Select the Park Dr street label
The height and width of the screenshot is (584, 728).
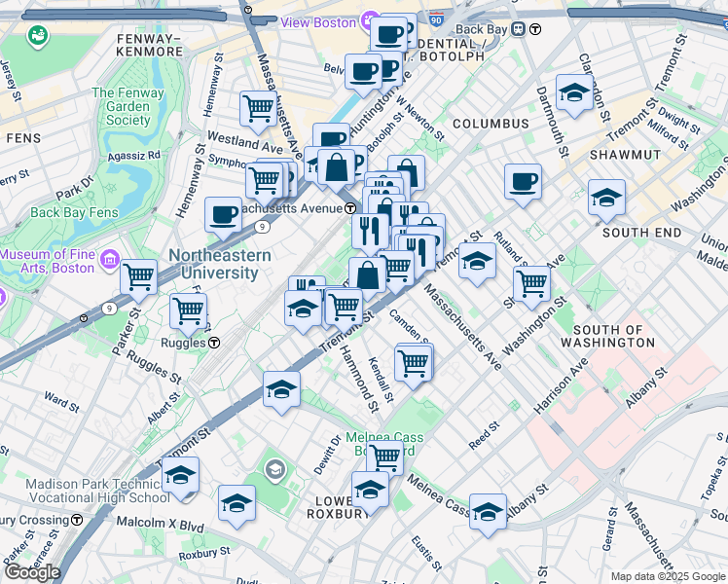pos(75,189)
